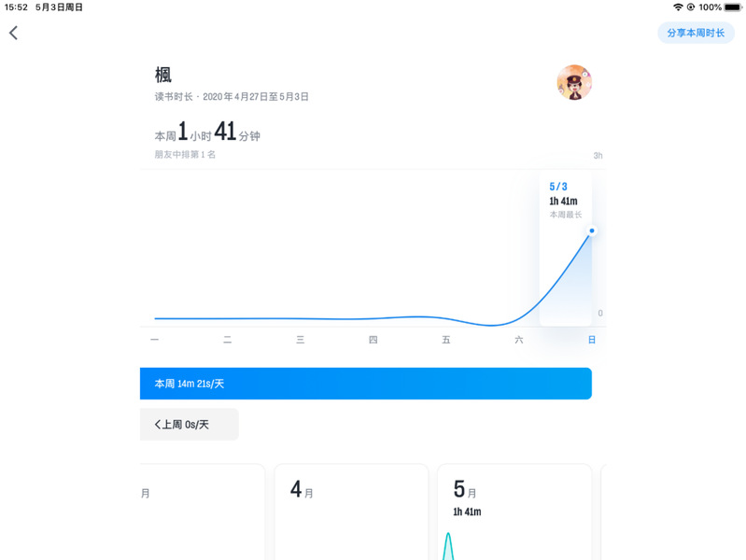Tap the 本周 14m 21s/天 blue bar
746x560 pixels.
click(x=366, y=384)
